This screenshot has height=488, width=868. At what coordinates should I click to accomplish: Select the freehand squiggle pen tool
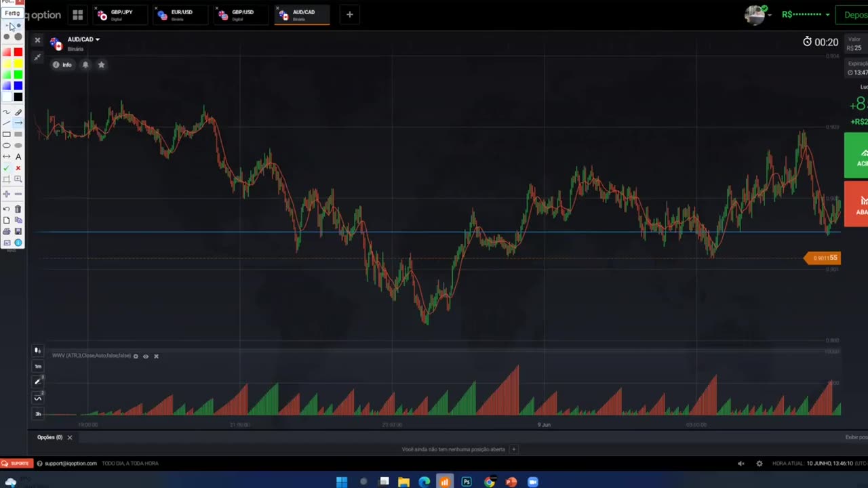[7, 112]
